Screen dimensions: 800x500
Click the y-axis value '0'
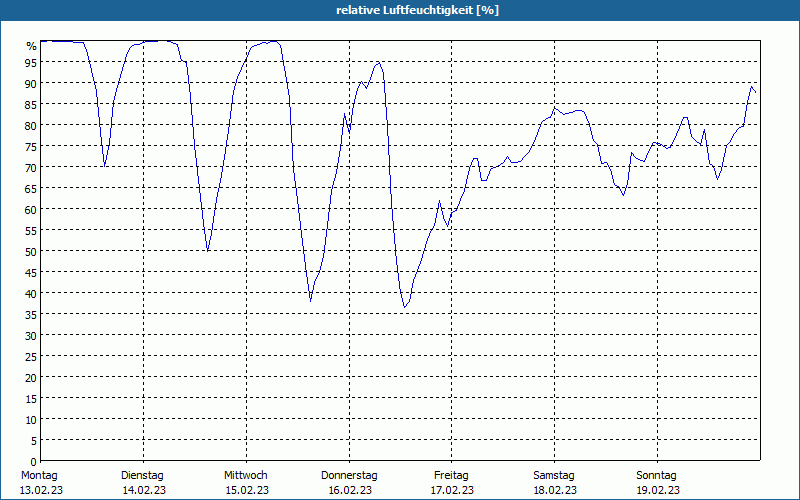point(34,462)
